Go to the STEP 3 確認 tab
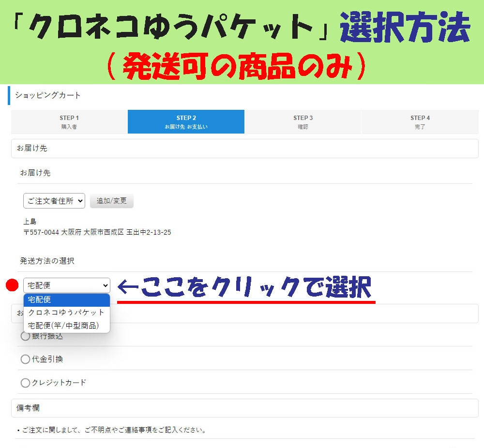Screen dimensions: 484x448 303,122
